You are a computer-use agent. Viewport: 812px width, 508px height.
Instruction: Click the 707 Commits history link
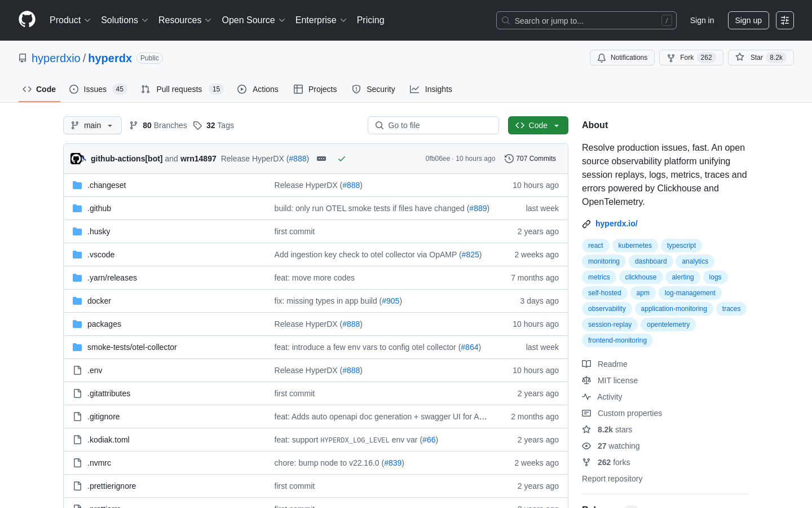pos(530,159)
